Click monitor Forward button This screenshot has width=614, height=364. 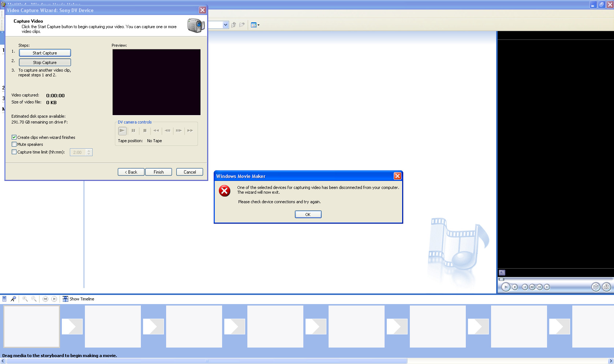[x=547, y=287]
